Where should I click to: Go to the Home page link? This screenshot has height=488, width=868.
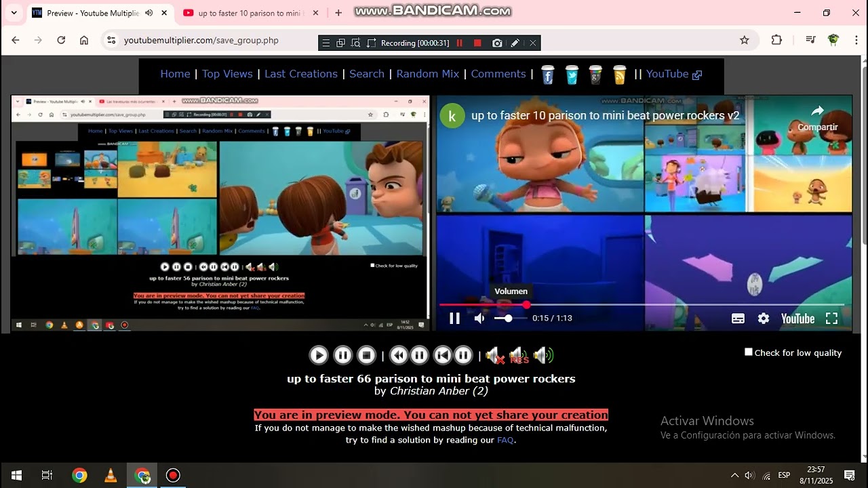point(175,74)
